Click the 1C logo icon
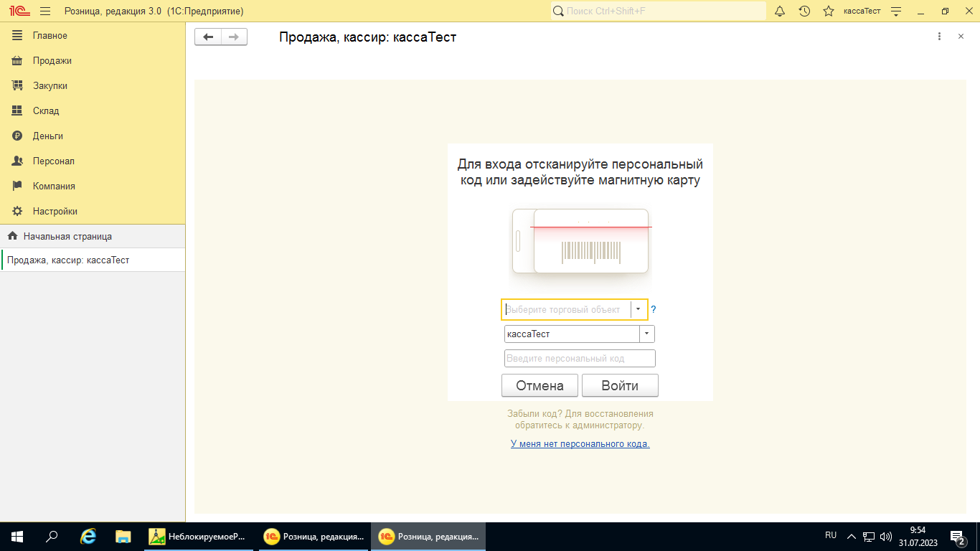The height and width of the screenshot is (551, 980). (18, 11)
